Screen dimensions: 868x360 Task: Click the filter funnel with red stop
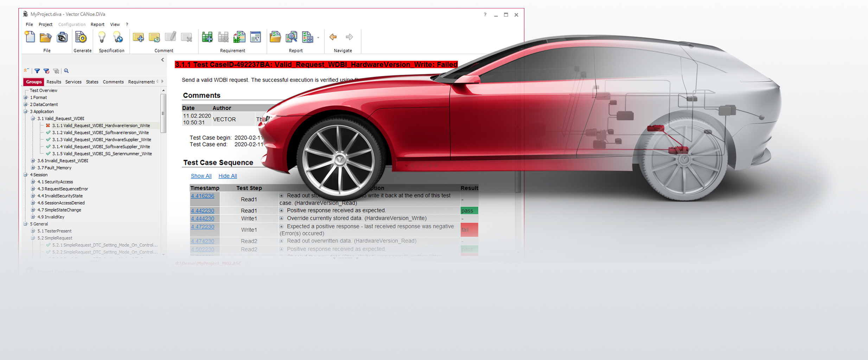click(x=46, y=71)
